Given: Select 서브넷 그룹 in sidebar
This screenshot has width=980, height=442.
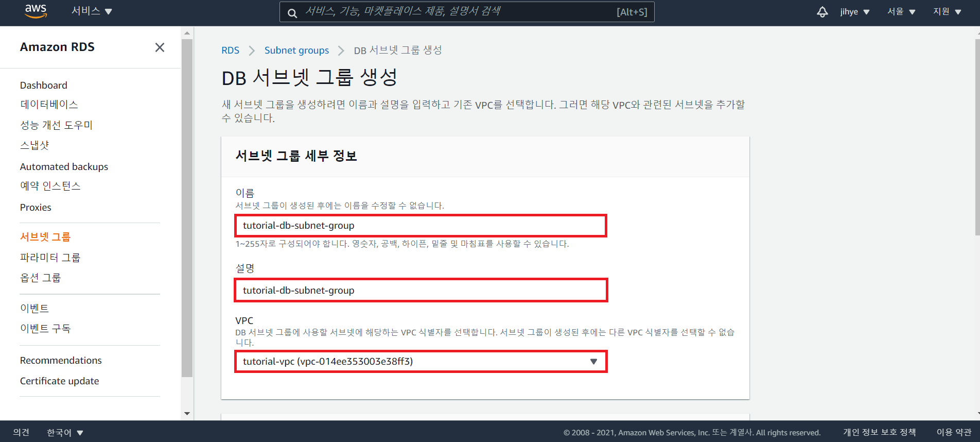Looking at the screenshot, I should (x=45, y=237).
